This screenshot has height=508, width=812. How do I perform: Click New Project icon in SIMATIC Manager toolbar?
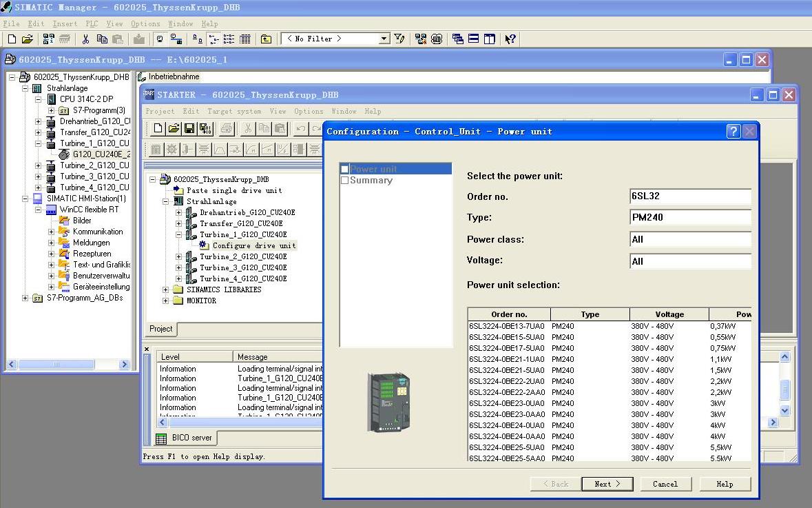(12, 39)
